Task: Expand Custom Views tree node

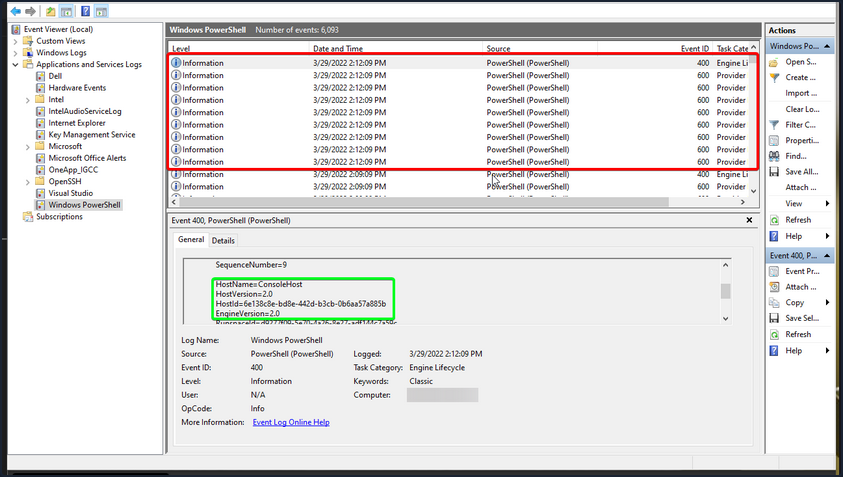Action: click(15, 41)
